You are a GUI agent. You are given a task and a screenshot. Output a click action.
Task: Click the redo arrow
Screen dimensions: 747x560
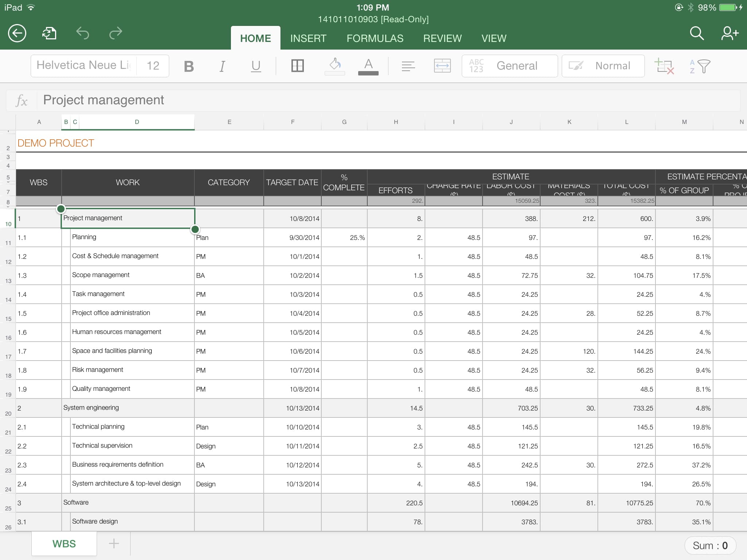115,34
